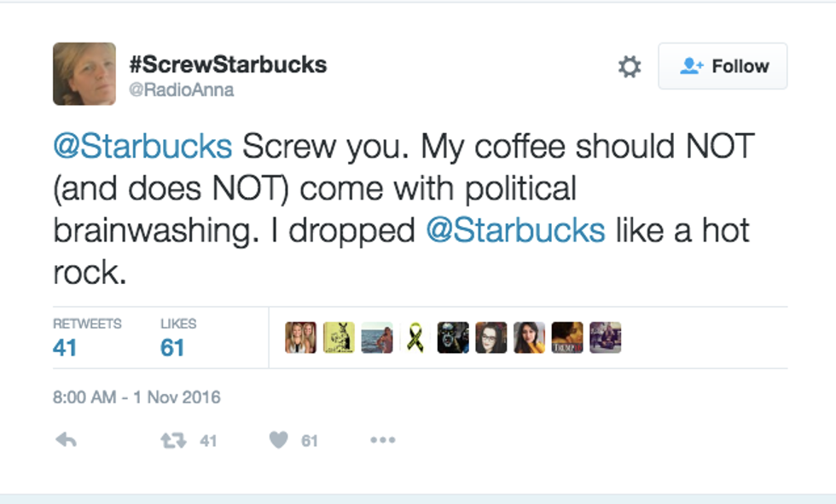Retweet this tweet via retweet icon
836x504 pixels.
172,440
